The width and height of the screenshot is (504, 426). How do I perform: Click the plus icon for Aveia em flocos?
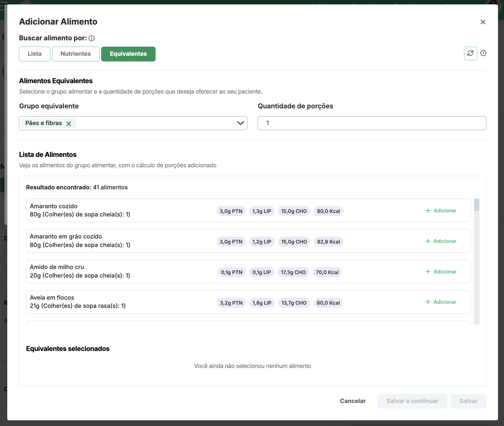(x=428, y=302)
